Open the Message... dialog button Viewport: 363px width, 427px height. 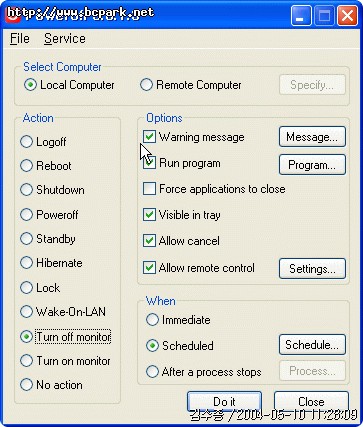[312, 137]
